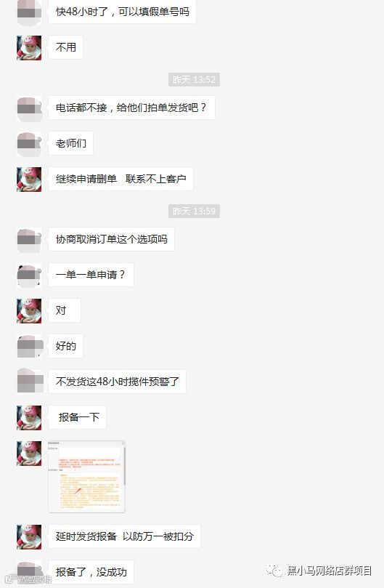384x588 pixels.
Task: Select the message "协商取消订单这个选项吗"
Action: pos(111,239)
